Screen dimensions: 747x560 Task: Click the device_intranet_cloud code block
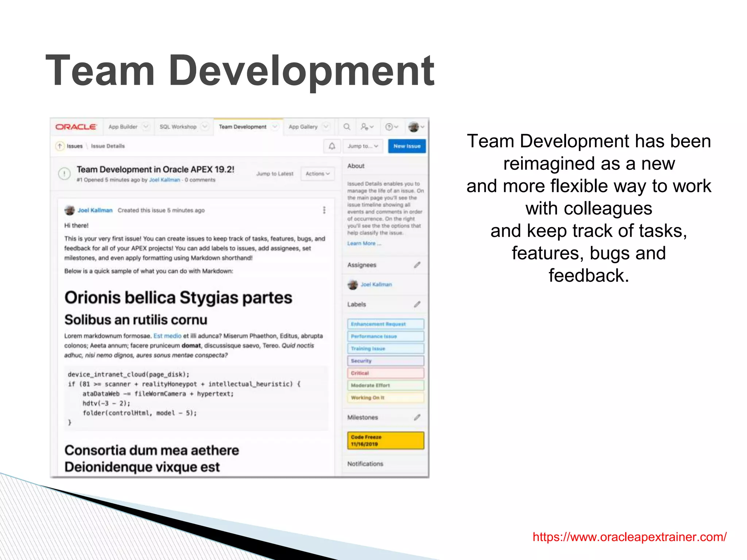point(196,398)
